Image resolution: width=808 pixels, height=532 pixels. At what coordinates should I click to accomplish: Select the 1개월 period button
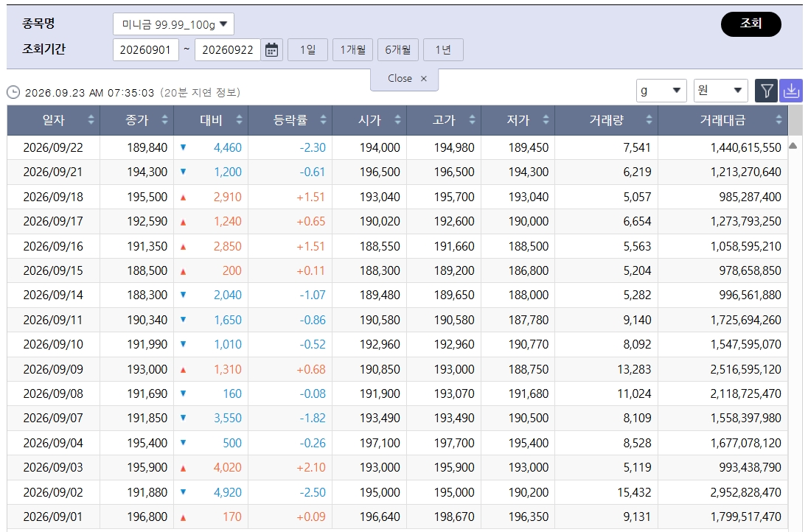tap(353, 50)
